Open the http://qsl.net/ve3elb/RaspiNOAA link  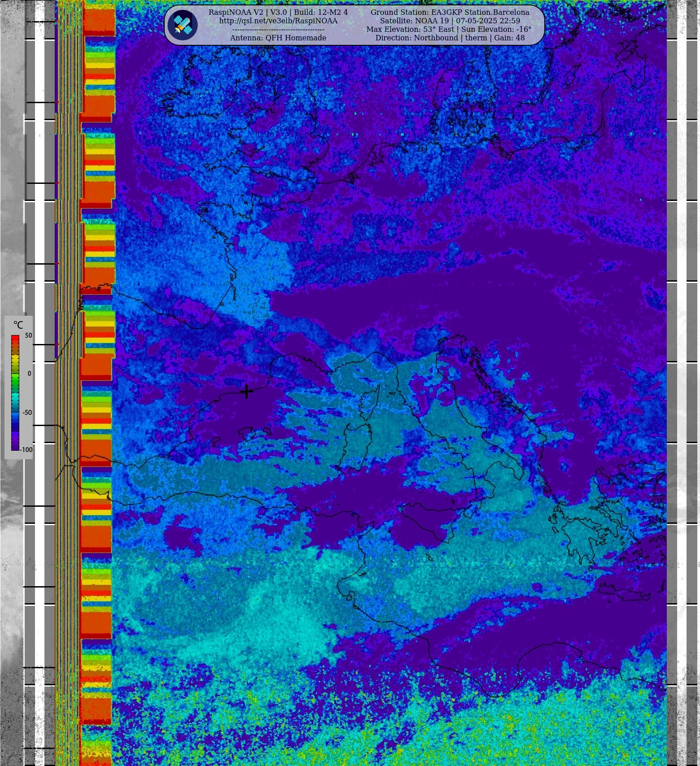pos(278,21)
